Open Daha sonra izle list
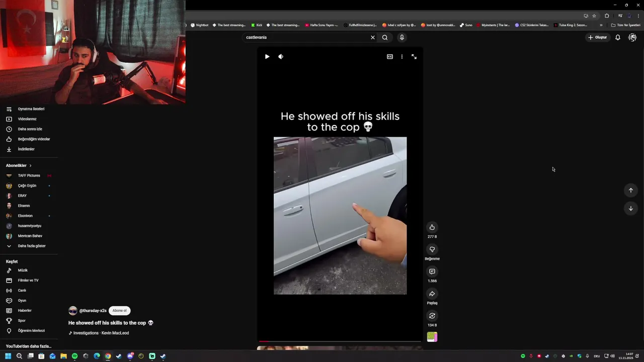Image resolution: width=644 pixels, height=362 pixels. 29,129
